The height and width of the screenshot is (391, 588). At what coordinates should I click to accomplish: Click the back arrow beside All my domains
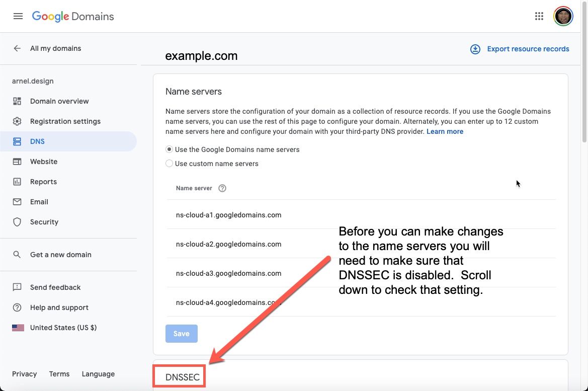tap(17, 48)
